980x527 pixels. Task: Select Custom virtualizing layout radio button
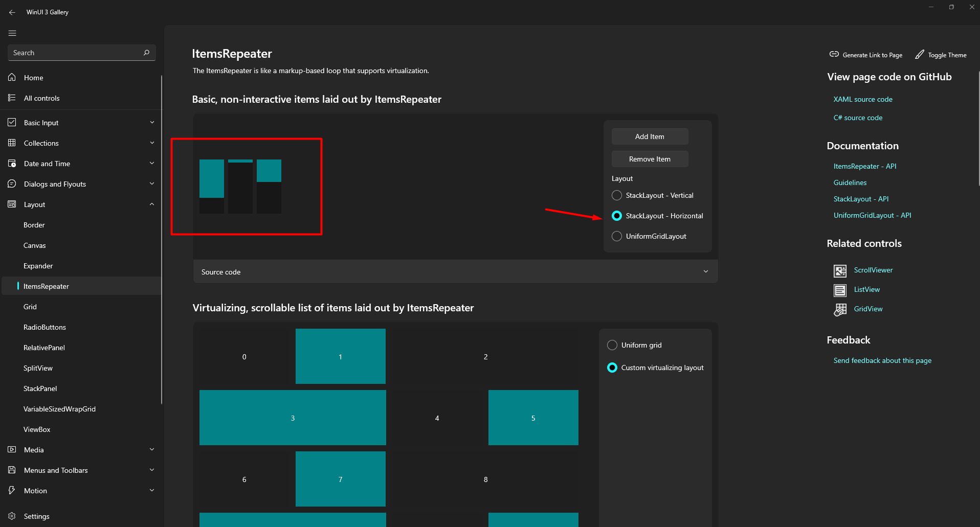612,368
